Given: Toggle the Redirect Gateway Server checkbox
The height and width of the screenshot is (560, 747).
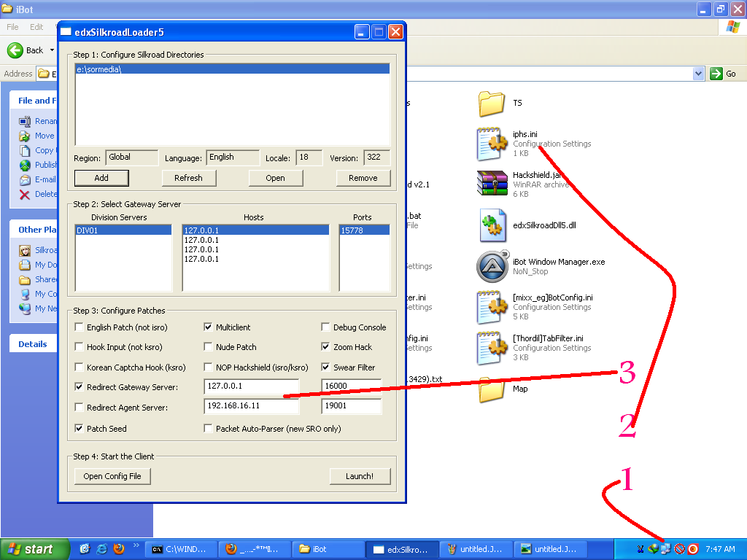Looking at the screenshot, I should pos(79,387).
